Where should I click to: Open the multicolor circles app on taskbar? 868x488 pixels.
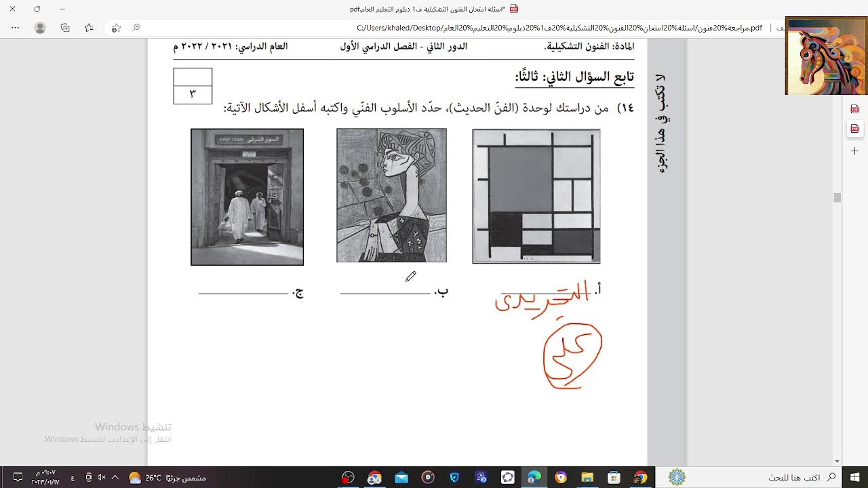[x=374, y=477]
